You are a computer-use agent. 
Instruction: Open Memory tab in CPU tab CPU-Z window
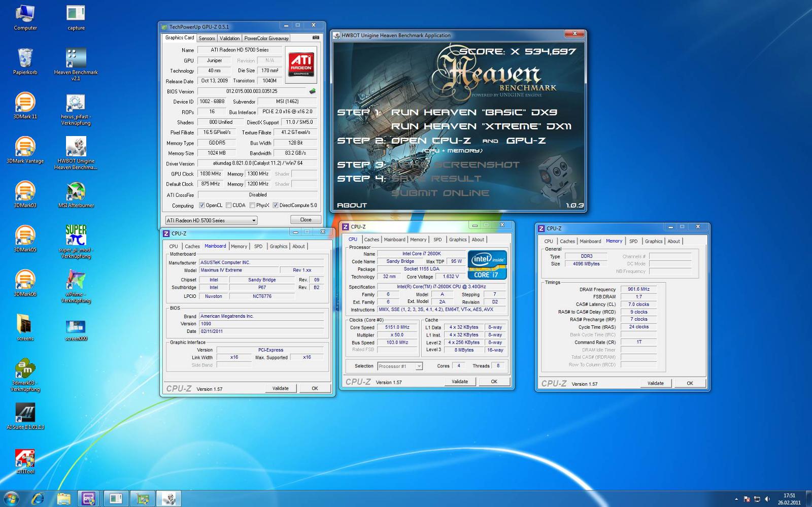pyautogui.click(x=418, y=240)
